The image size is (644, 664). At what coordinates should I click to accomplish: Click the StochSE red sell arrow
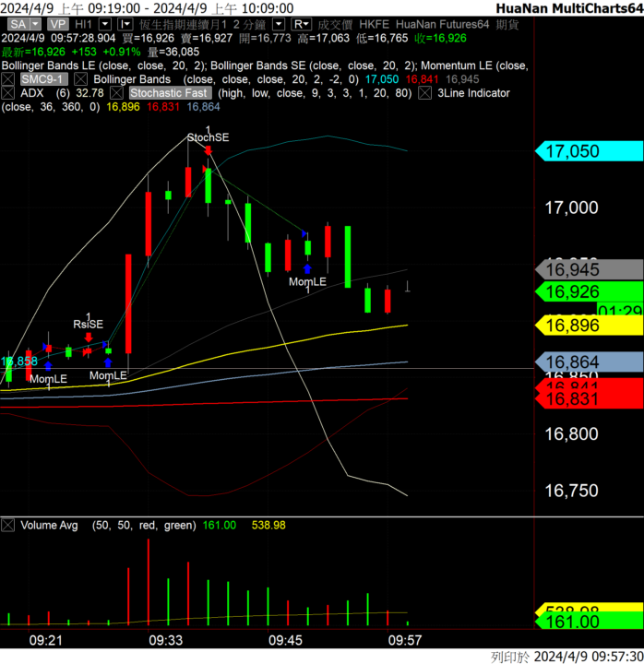tap(208, 150)
